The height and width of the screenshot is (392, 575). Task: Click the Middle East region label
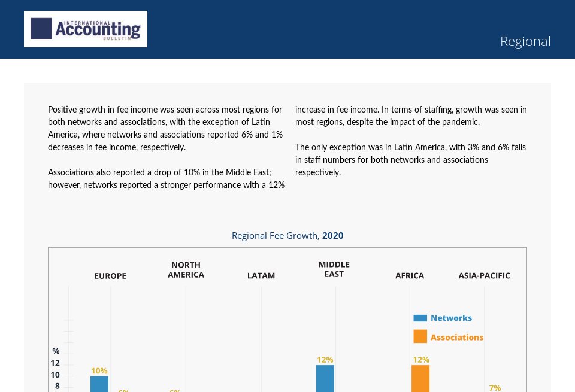(334, 269)
